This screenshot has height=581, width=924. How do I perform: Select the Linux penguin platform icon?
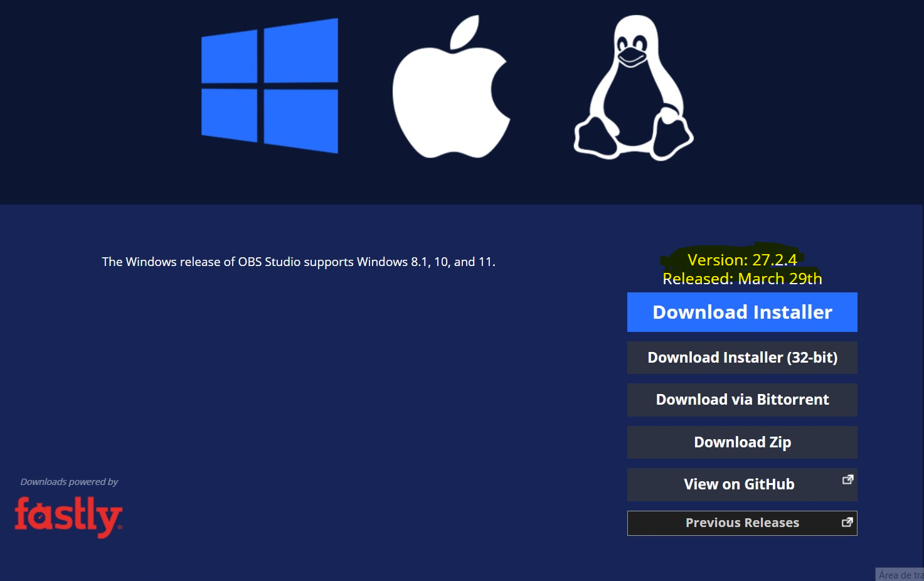click(x=634, y=88)
